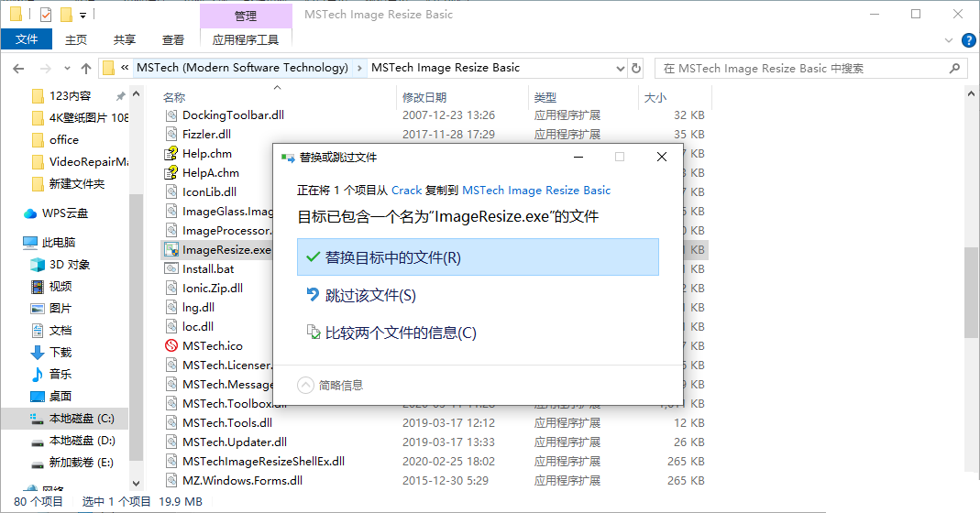Click the back navigation arrow
980x513 pixels.
[17, 69]
